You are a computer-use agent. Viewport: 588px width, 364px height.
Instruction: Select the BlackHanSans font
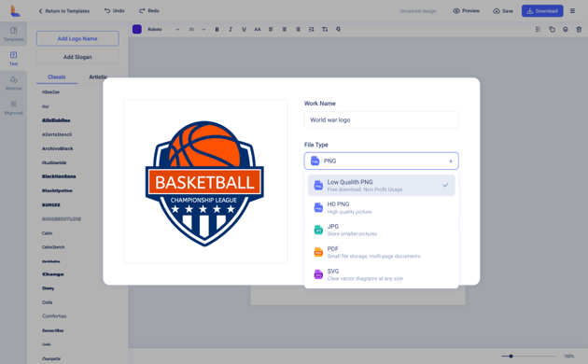click(x=59, y=176)
